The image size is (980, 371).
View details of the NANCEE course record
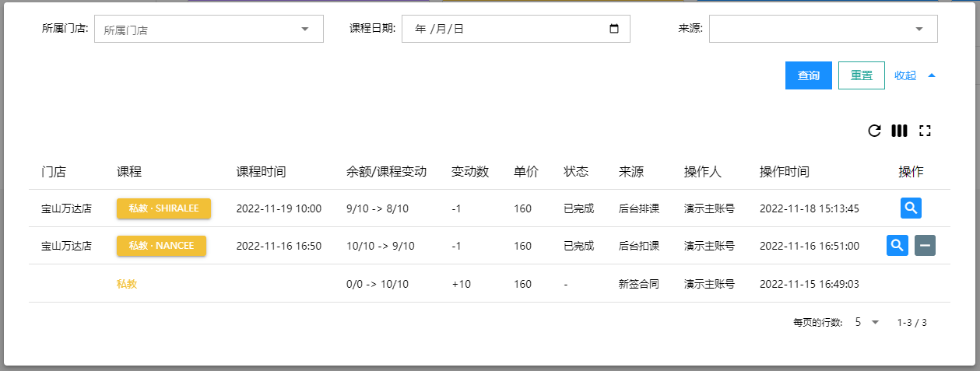[x=897, y=246]
